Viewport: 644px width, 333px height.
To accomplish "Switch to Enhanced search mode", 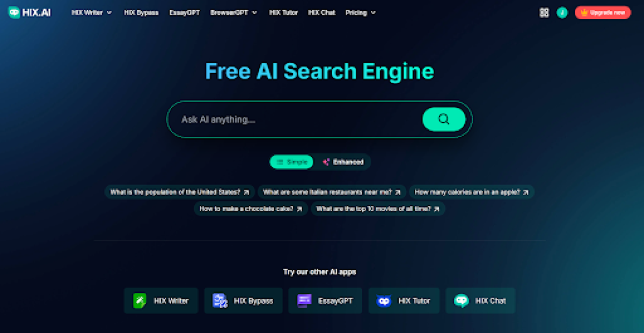I will [x=342, y=162].
